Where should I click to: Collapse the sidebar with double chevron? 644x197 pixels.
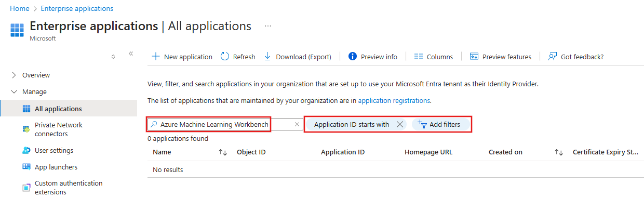tap(131, 54)
